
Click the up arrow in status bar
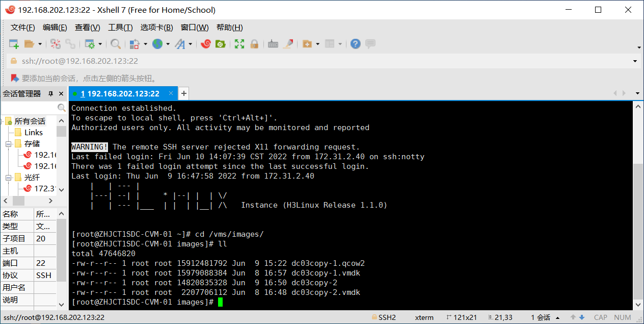pos(573,317)
